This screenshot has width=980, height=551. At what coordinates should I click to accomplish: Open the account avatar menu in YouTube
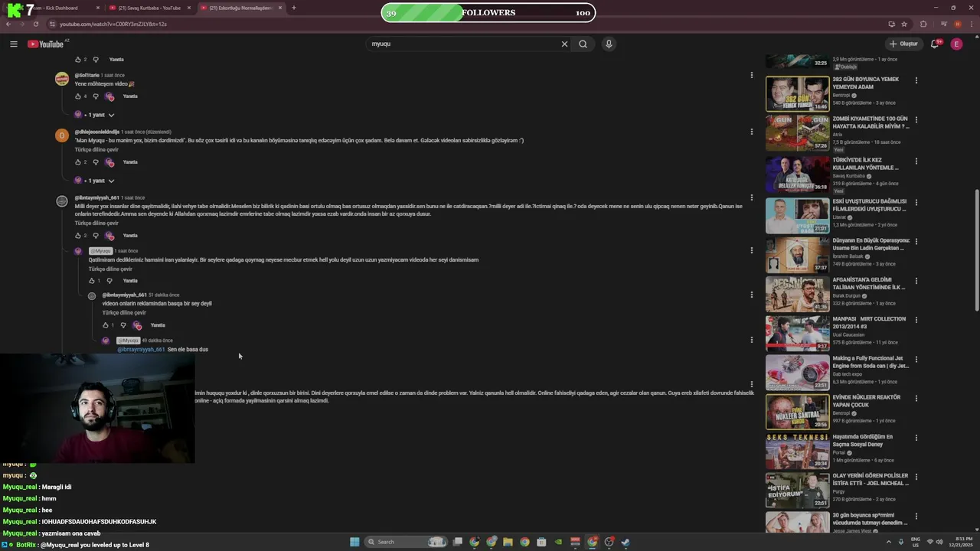tap(956, 44)
